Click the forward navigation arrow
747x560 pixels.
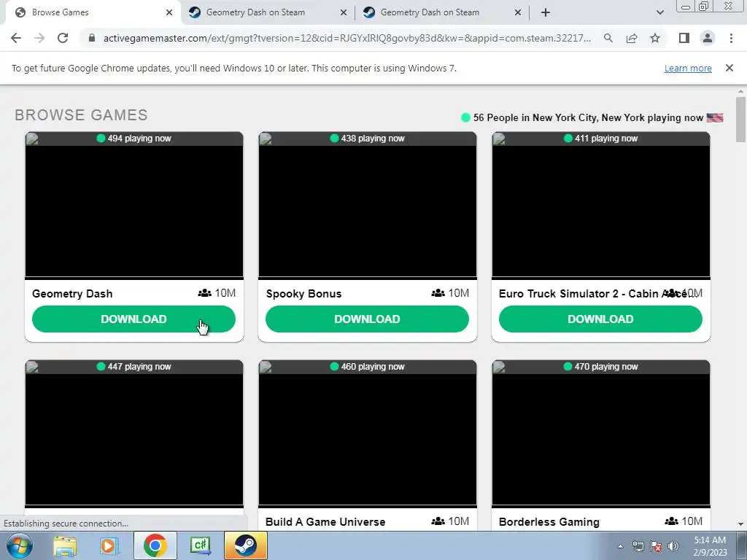pyautogui.click(x=39, y=38)
